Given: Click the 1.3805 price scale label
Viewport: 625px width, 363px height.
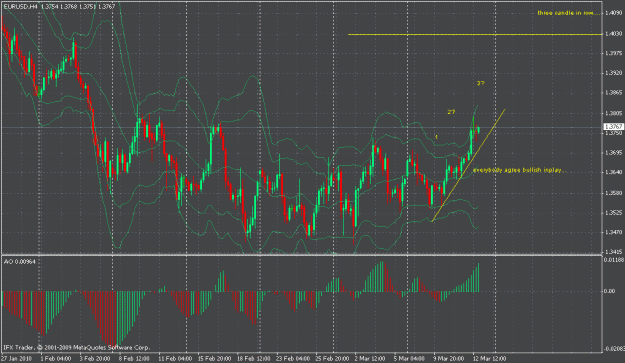Looking at the screenshot, I should click(x=613, y=113).
